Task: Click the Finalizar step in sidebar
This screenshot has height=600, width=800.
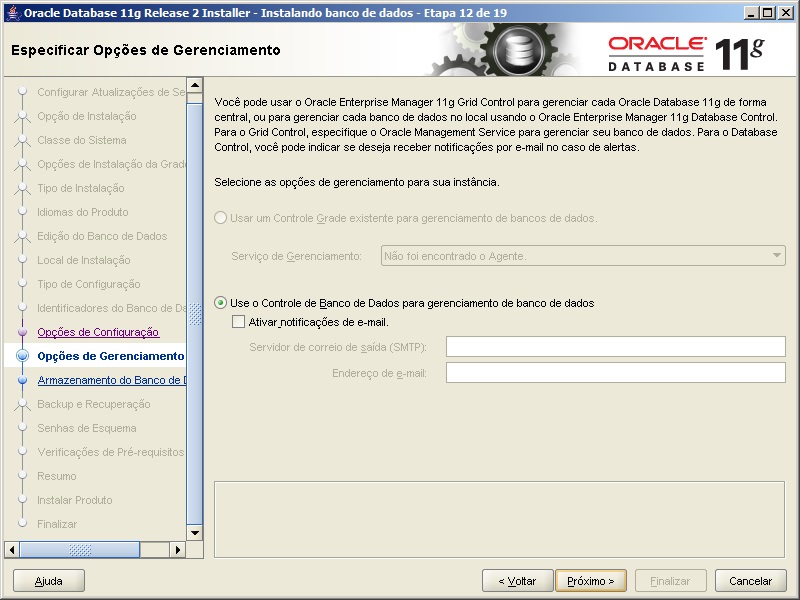Action: pos(57,524)
